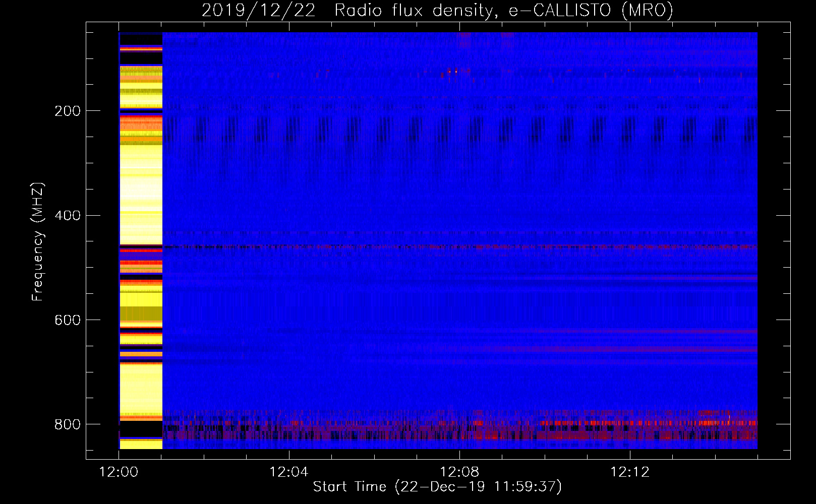The height and width of the screenshot is (504, 816).
Task: Click the 400 frequency tick label
Action: [68, 216]
